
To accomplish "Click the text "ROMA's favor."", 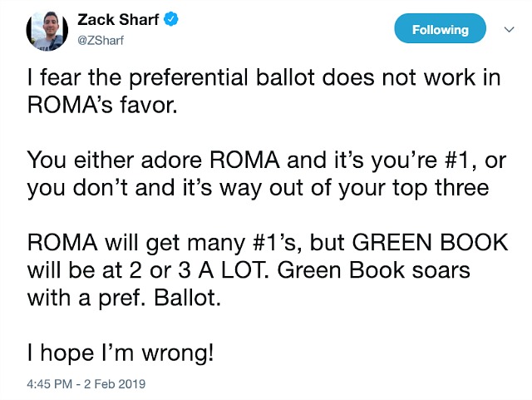I will (102, 105).
